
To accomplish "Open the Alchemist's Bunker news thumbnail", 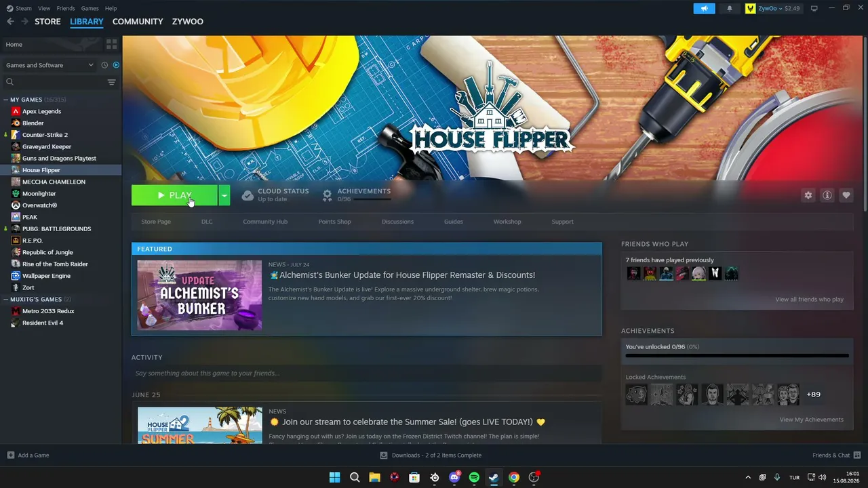I will point(199,296).
